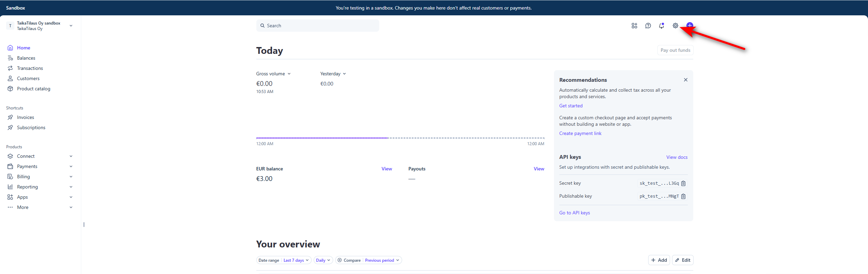Screen dimensions: 868x274
Task: Click the Customers person icon
Action: (10, 78)
